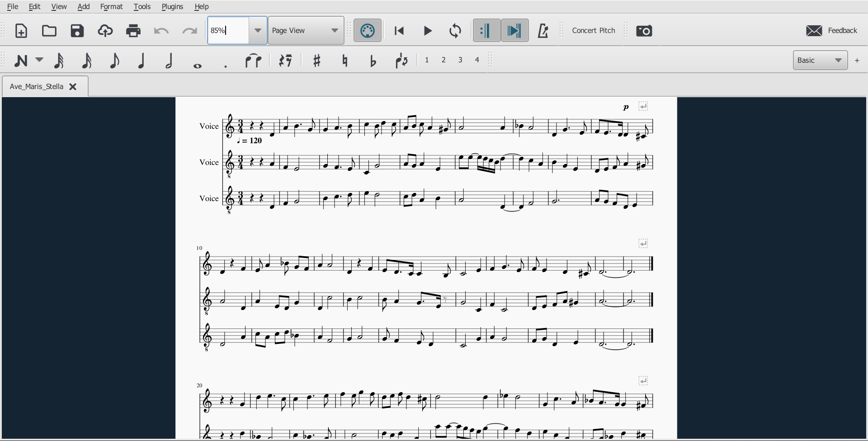
Task: Start playback
Action: [x=428, y=31]
